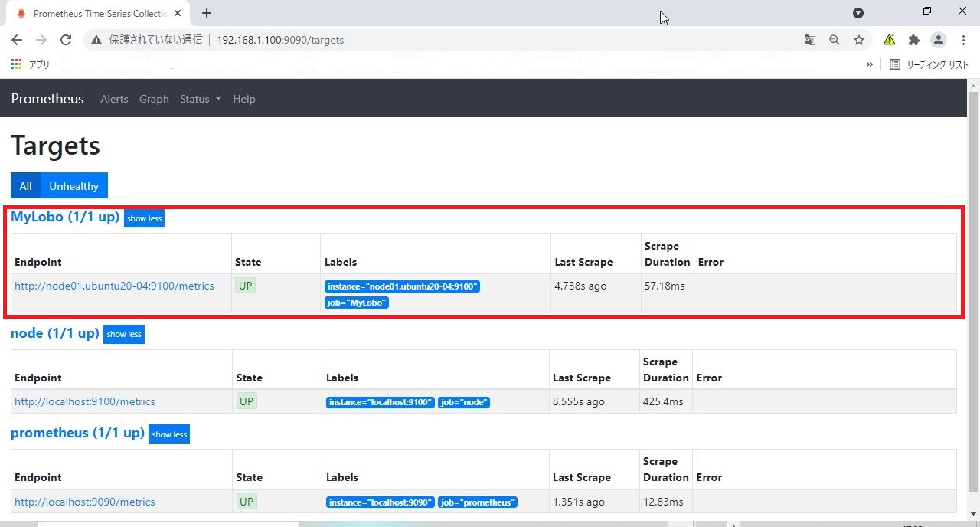Bookmark this page with star icon
The width and height of the screenshot is (980, 527).
click(859, 40)
